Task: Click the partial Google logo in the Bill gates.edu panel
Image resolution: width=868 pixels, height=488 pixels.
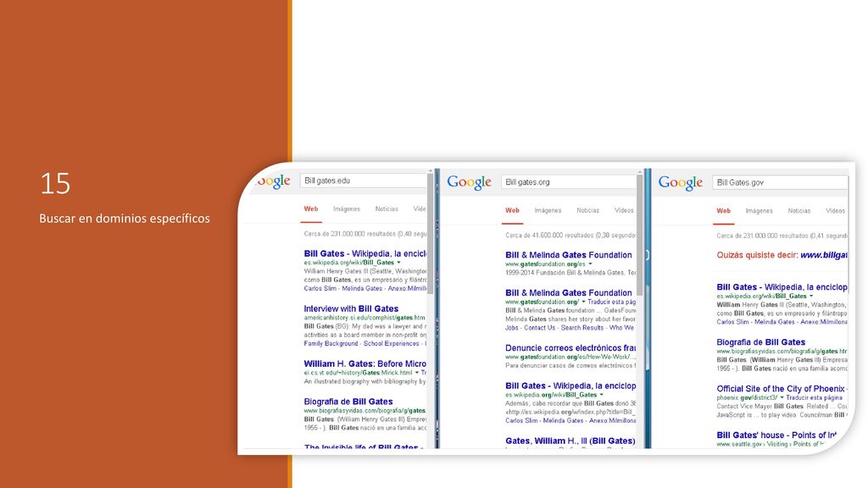Action: point(274,181)
